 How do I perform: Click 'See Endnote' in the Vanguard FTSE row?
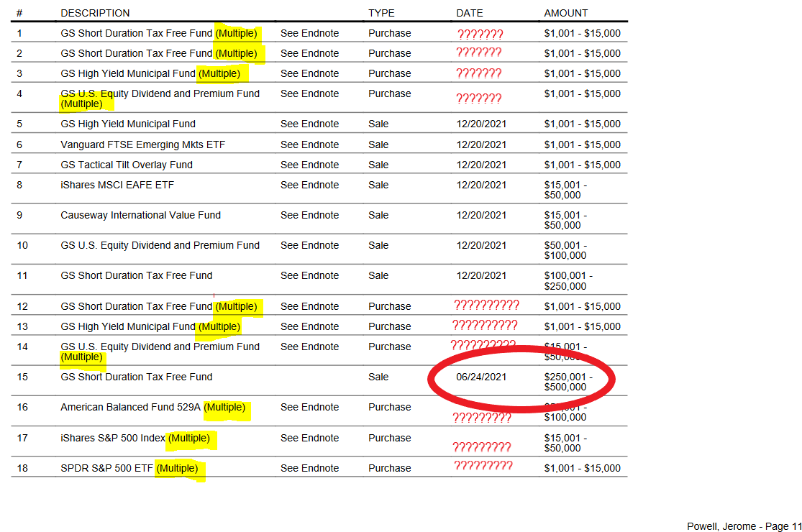(309, 145)
